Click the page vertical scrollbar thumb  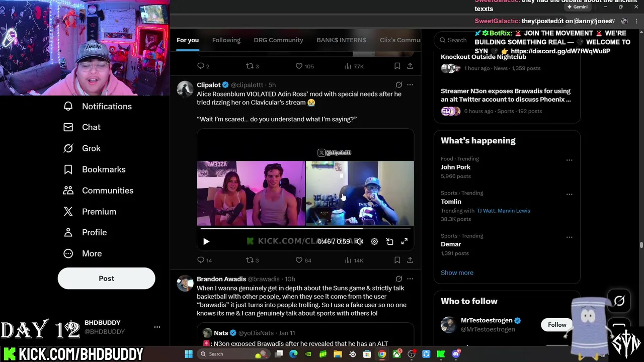tap(641, 245)
